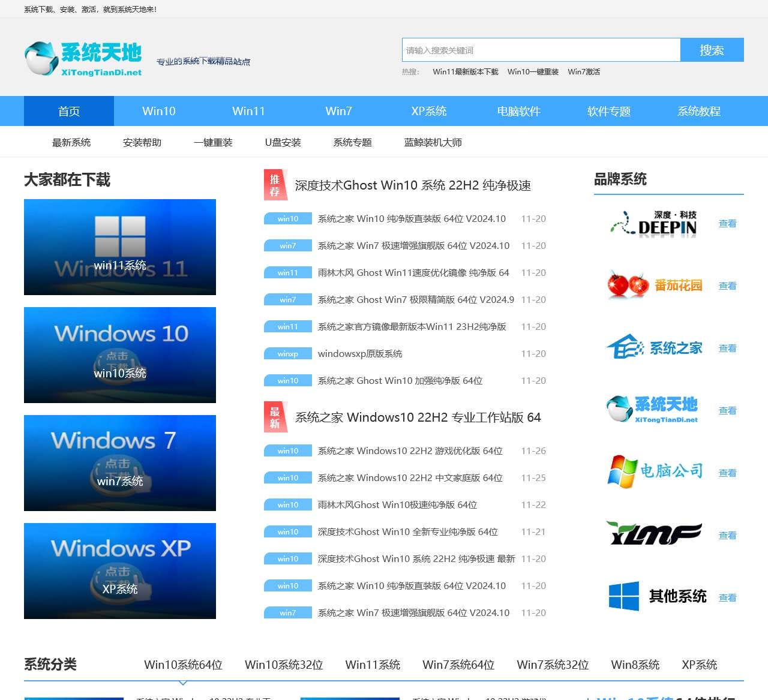Click hot search Win10一键重装
The width and height of the screenshot is (768, 700).
[x=533, y=72]
